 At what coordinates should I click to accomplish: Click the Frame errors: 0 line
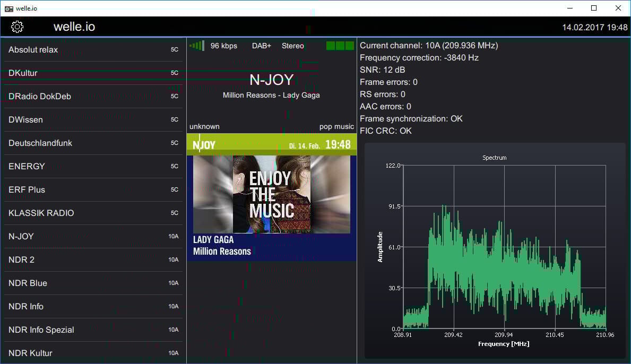point(389,82)
